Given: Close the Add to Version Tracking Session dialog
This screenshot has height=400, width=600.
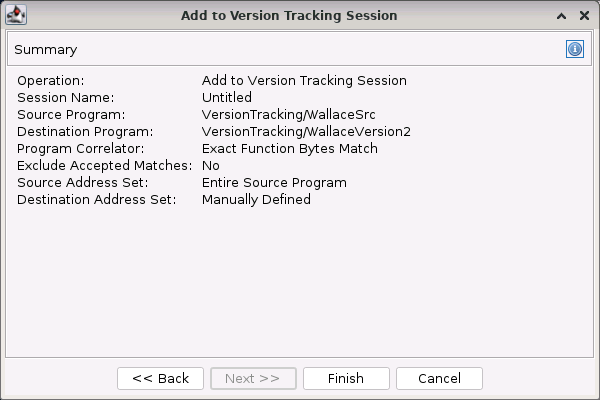Looking at the screenshot, I should point(584,15).
